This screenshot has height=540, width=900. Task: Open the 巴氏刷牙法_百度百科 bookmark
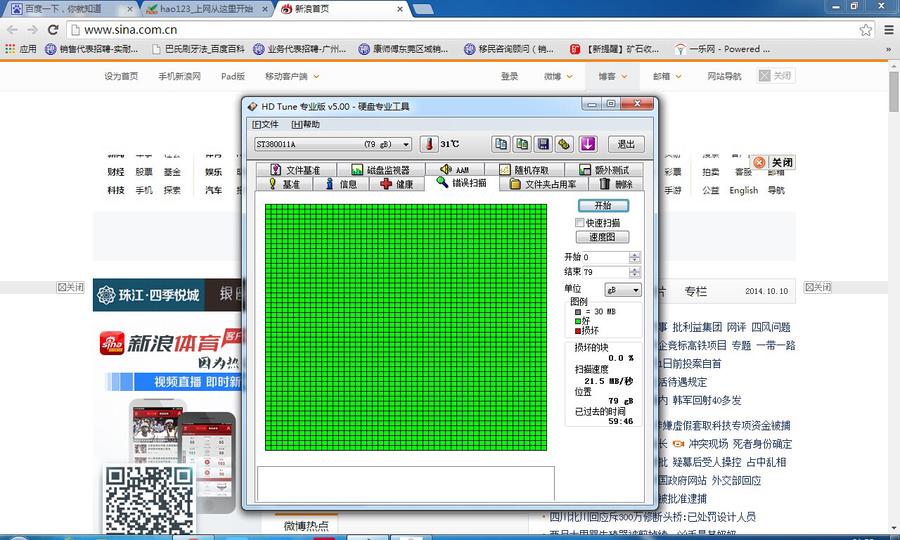tap(198, 49)
